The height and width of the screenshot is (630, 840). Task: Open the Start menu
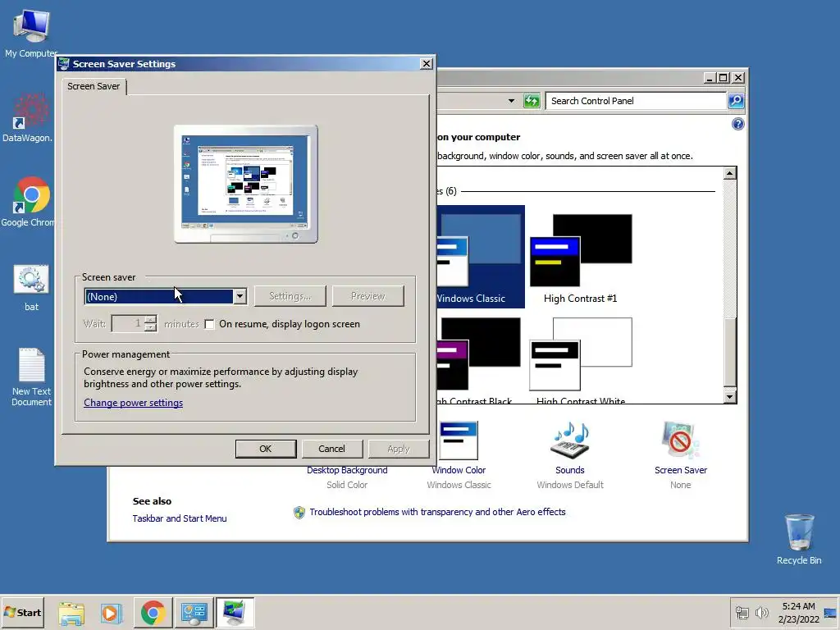click(x=22, y=612)
